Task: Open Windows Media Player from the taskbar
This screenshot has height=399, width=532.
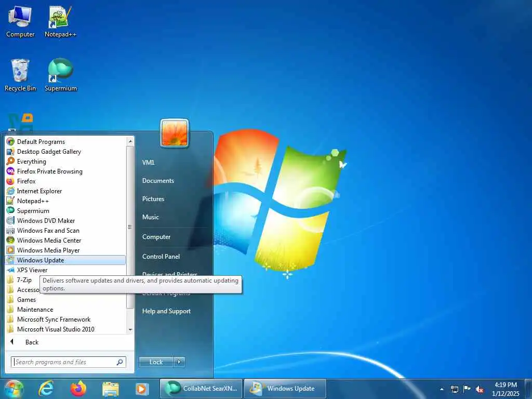Action: click(142, 389)
